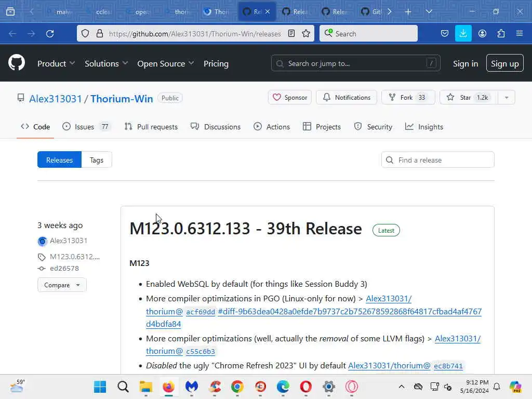Open tracking protection shield icon

point(85,33)
